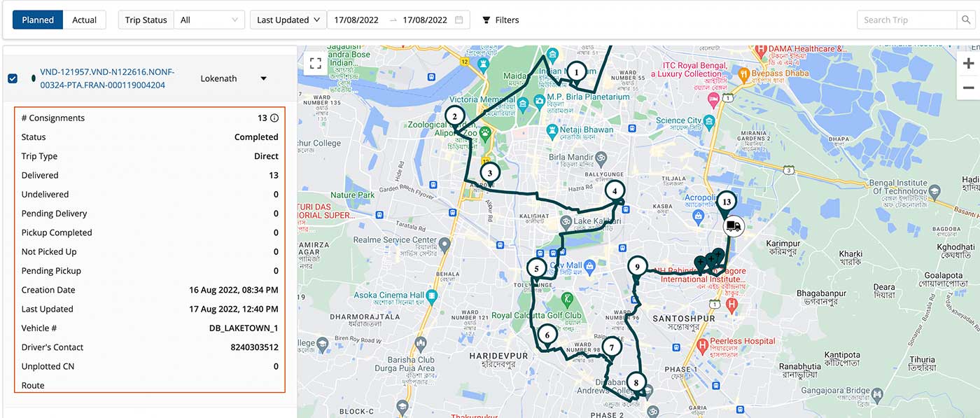980x418 pixels.
Task: Click the fullscreen map icon
Action: tap(315, 63)
